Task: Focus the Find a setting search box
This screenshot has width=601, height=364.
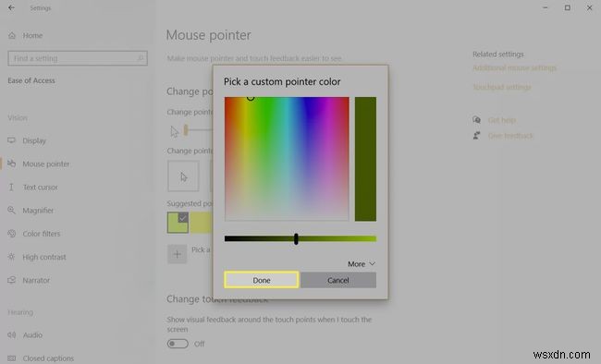Action: pyautogui.click(x=78, y=58)
